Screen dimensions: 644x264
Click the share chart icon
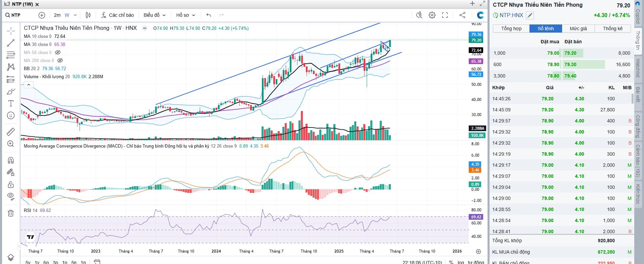(x=462, y=15)
